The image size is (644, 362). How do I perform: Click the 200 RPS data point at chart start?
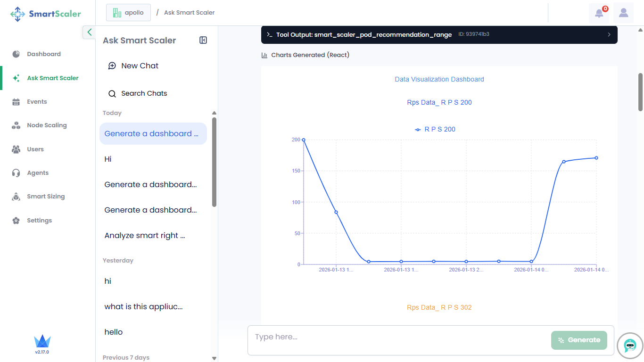coord(304,140)
